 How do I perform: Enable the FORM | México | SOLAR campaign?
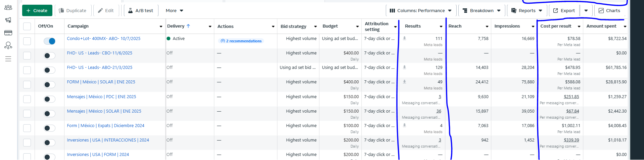click(x=49, y=85)
